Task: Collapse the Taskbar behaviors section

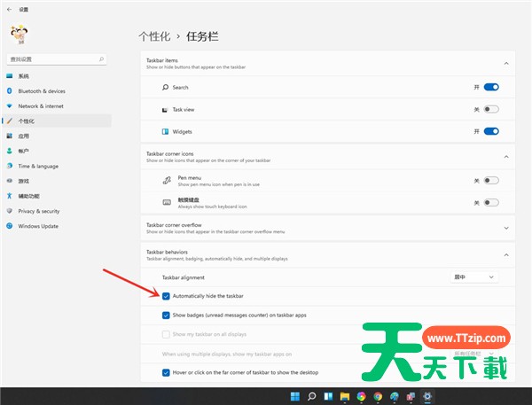Action: point(505,254)
